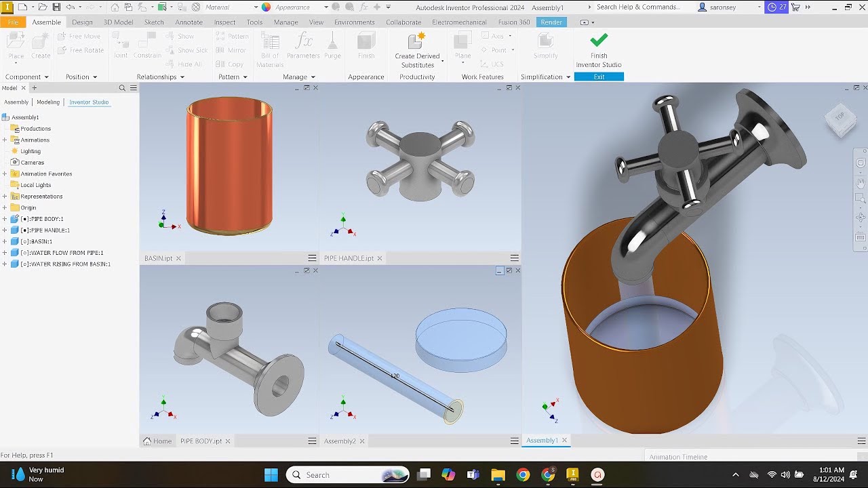Expand the Origin folder node
Viewport: 868px width, 488px height.
coord(5,208)
